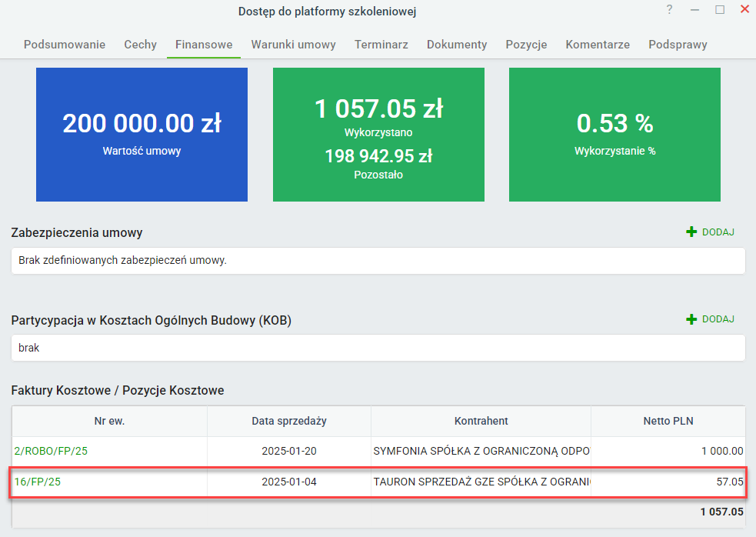Maximize the window
Screen dimensions: 756x537
point(720,10)
